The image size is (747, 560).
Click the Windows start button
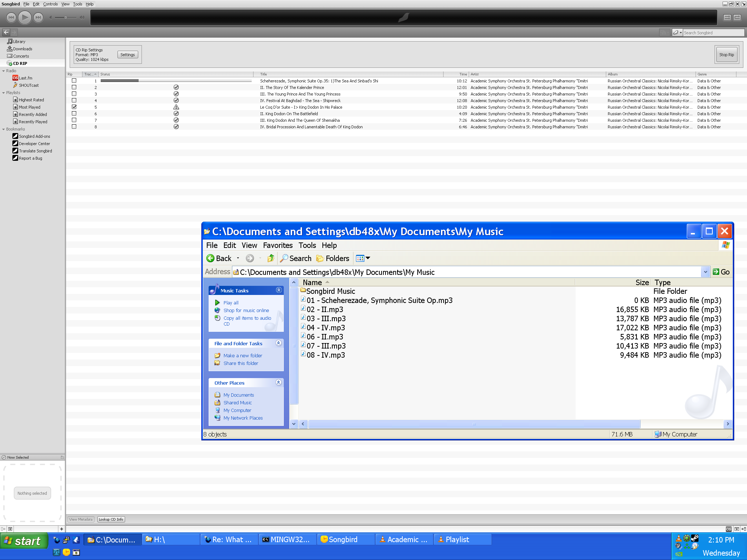coord(24,541)
